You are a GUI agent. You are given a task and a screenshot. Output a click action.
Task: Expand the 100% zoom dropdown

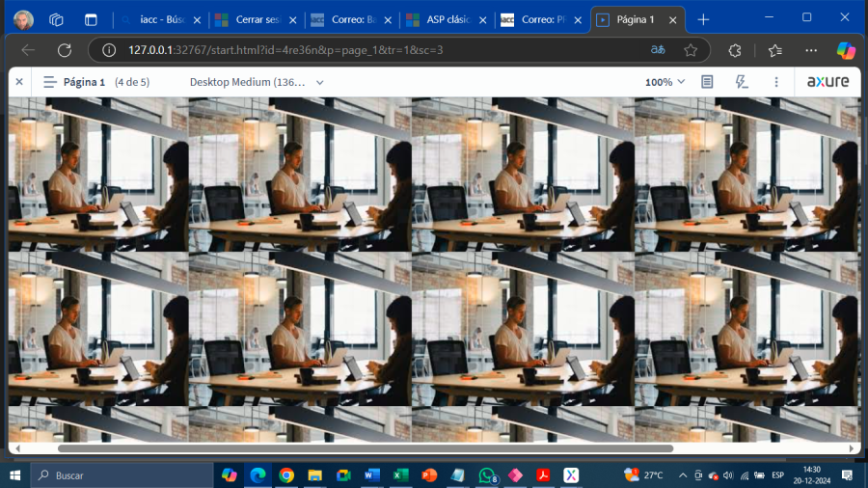[x=665, y=82]
